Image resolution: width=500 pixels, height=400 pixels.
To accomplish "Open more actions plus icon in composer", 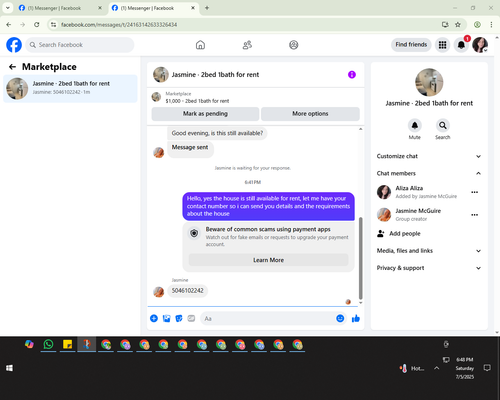I will tap(154, 318).
